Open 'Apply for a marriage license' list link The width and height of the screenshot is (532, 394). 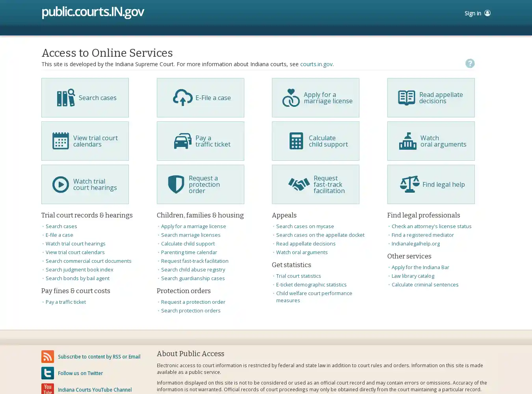(x=193, y=226)
